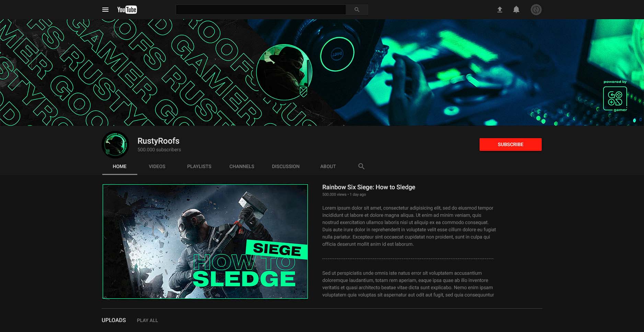Open the hamburger guide menu
Screen dimensions: 644x332
(x=105, y=10)
